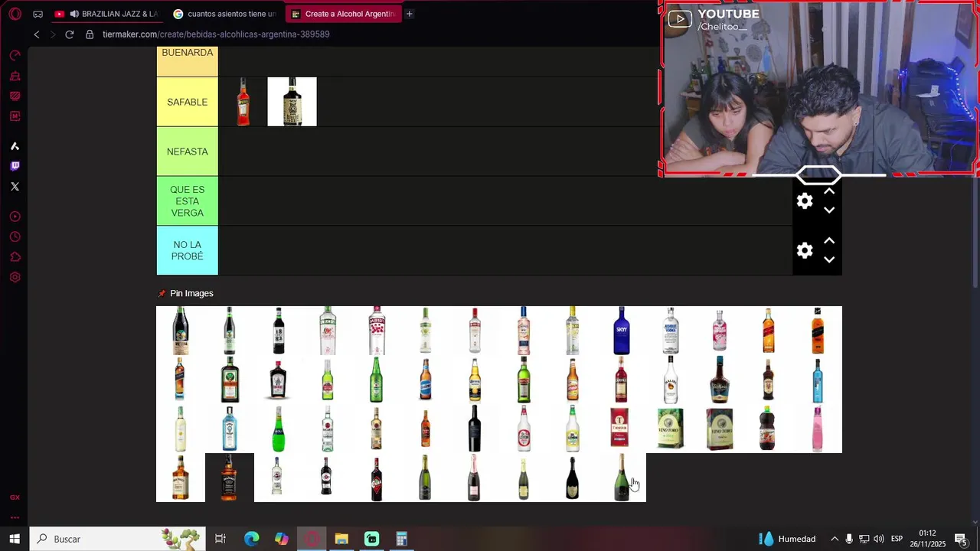Open sidebar Settings gear icon

click(x=15, y=277)
